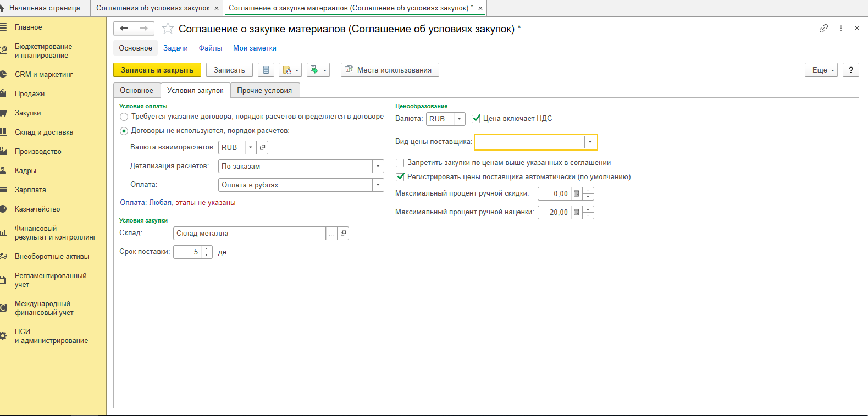Select the Условия закупок tab
The image size is (868, 416).
click(x=195, y=91)
